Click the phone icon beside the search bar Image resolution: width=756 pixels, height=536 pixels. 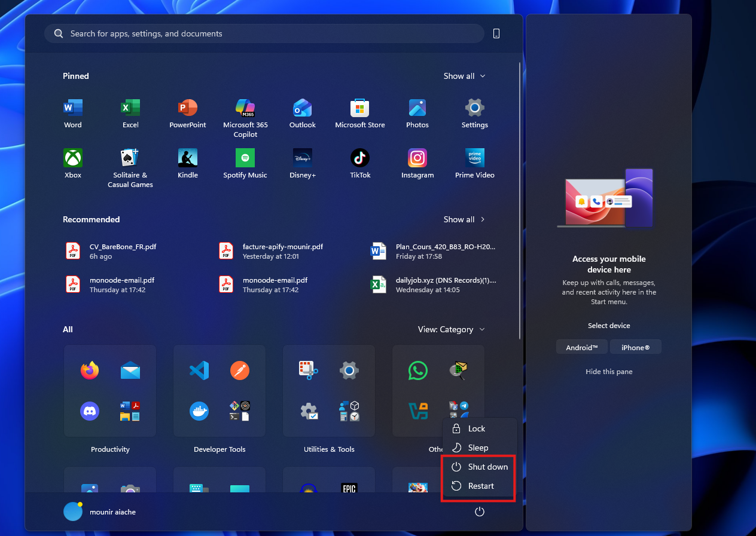pyautogui.click(x=496, y=33)
